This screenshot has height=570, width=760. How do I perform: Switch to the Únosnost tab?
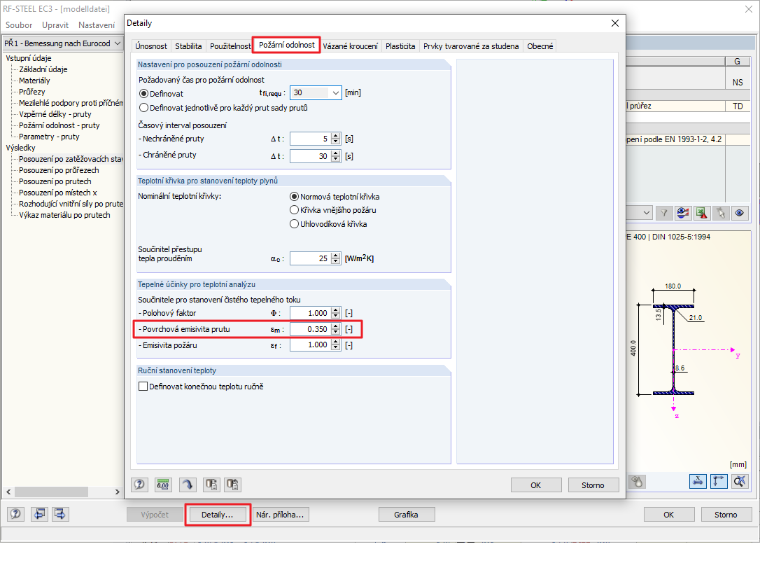[x=151, y=46]
